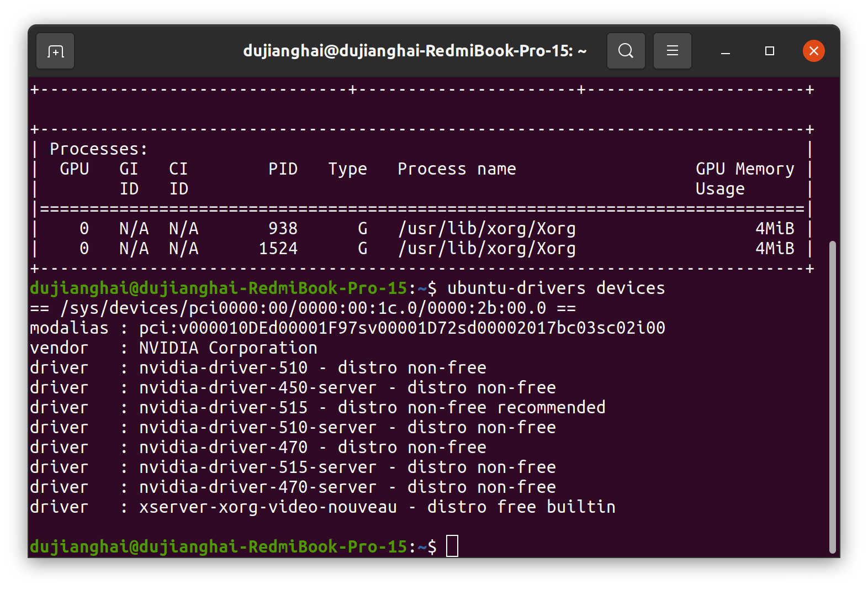Click Xorg process name in PID 1524 row
Viewport: 868px width, 589px height.
(486, 248)
